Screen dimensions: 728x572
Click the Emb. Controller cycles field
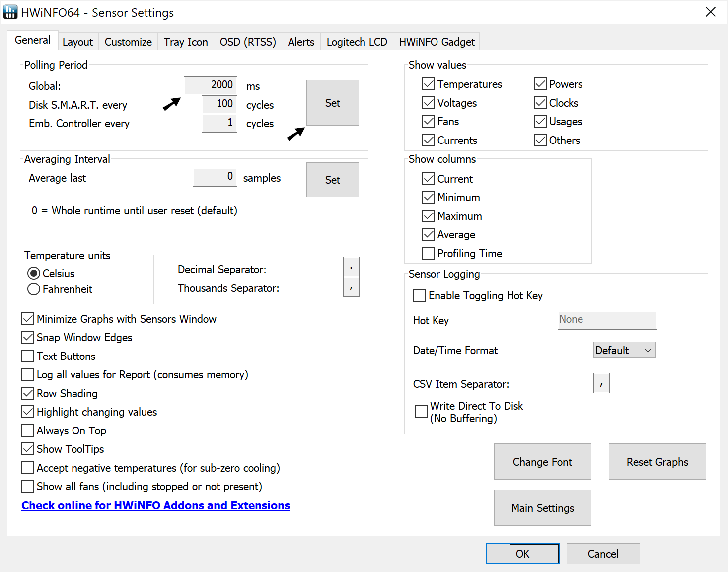coord(219,123)
